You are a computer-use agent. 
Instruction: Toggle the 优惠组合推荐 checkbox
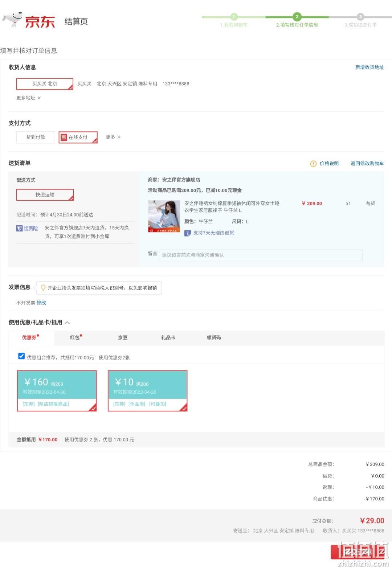(x=21, y=356)
